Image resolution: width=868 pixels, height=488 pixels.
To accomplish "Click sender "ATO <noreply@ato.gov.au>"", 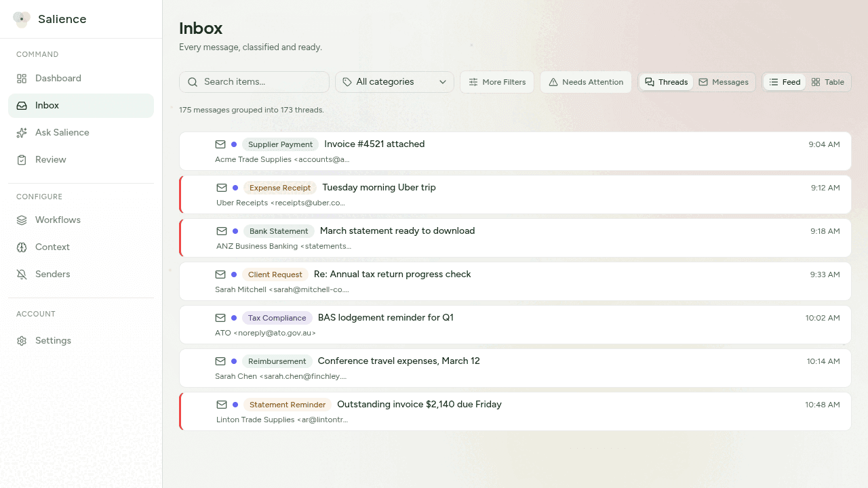I will (265, 333).
